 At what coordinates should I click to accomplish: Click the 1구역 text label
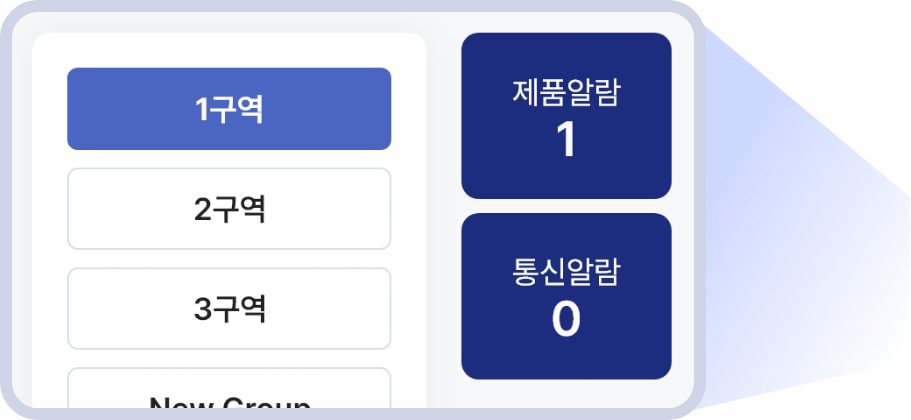[x=230, y=109]
